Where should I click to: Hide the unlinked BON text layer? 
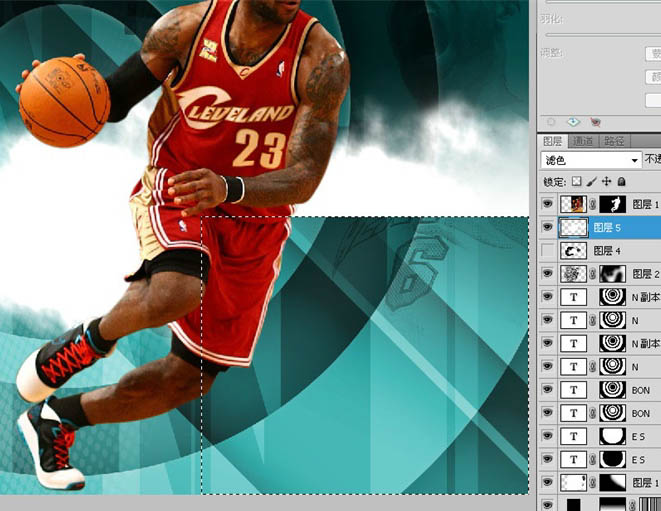[x=547, y=390]
